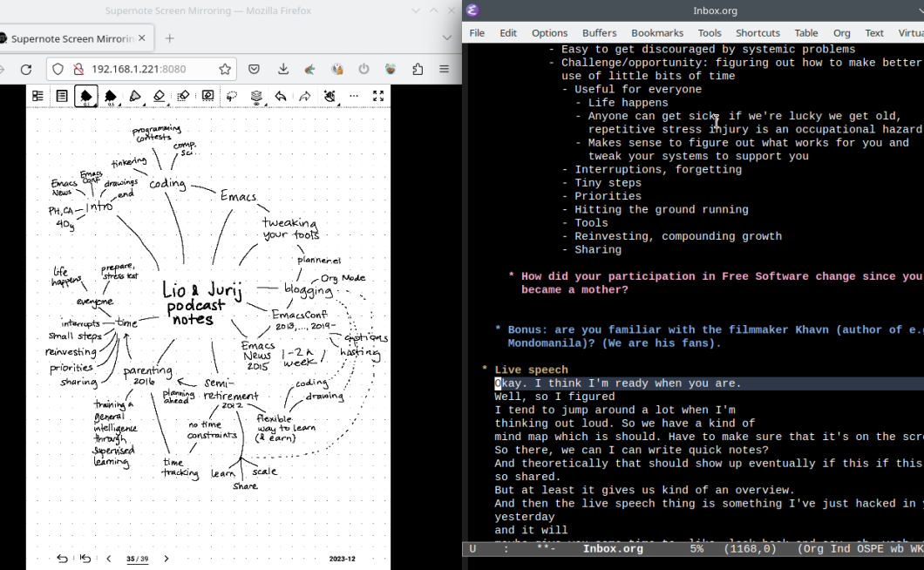The width and height of the screenshot is (924, 570).
Task: Go to next notebook page arrow
Action: tap(166, 559)
